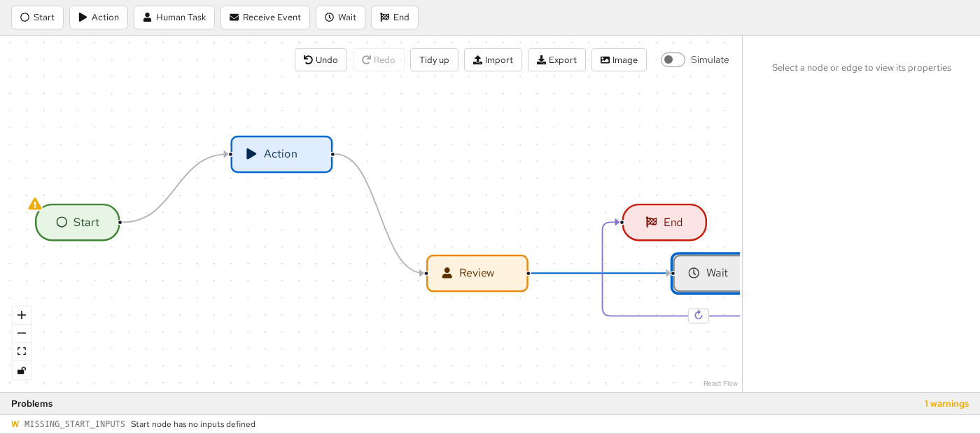Add a Wait node from the palette
The width and height of the screenshot is (980, 434).
(x=340, y=17)
